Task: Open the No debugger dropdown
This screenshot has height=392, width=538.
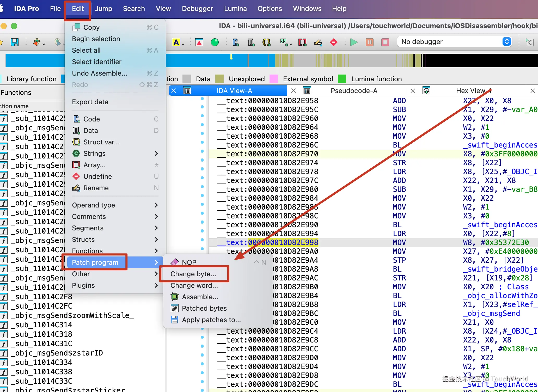Action: pyautogui.click(x=454, y=42)
